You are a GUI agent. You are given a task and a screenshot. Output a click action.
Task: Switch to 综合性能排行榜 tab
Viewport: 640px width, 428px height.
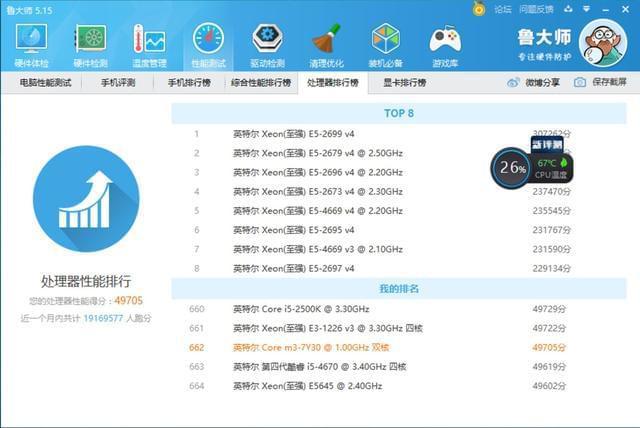(261, 82)
